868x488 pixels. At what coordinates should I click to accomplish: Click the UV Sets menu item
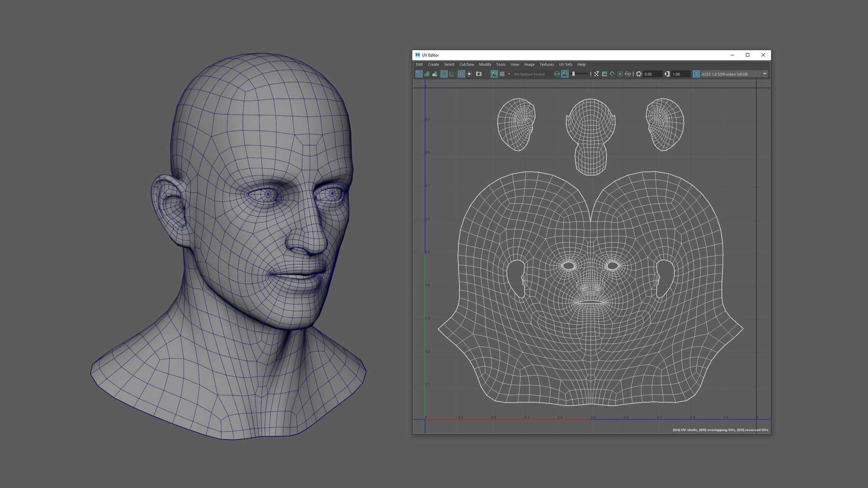pos(565,64)
